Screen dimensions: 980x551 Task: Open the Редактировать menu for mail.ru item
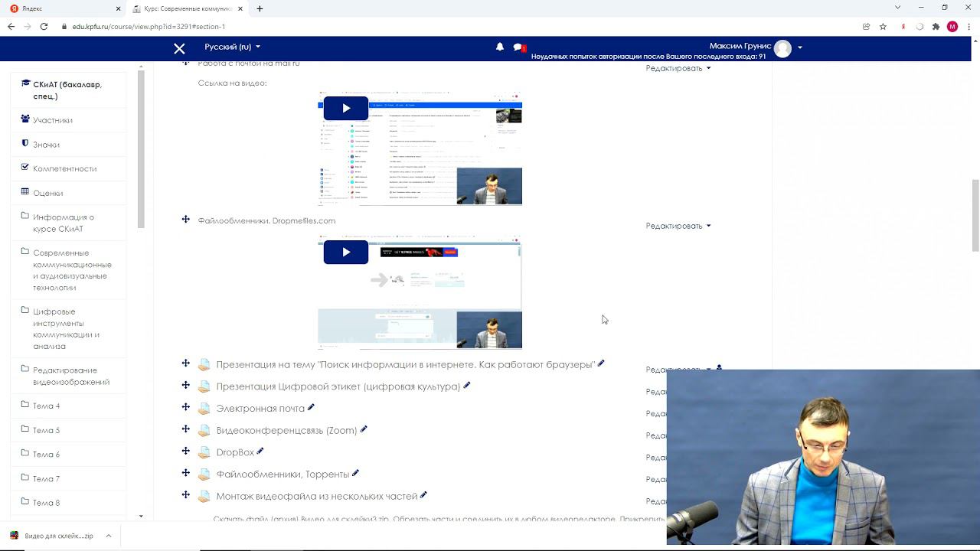(x=678, y=68)
